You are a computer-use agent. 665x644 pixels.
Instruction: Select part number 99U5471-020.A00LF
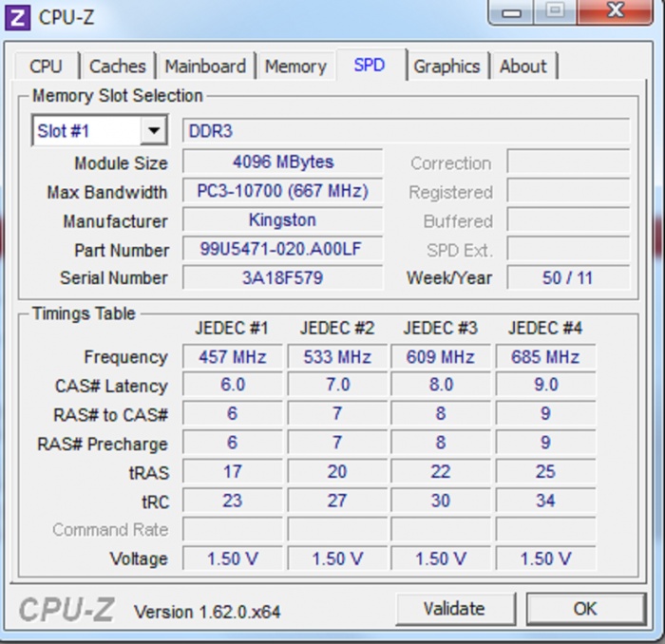point(283,249)
